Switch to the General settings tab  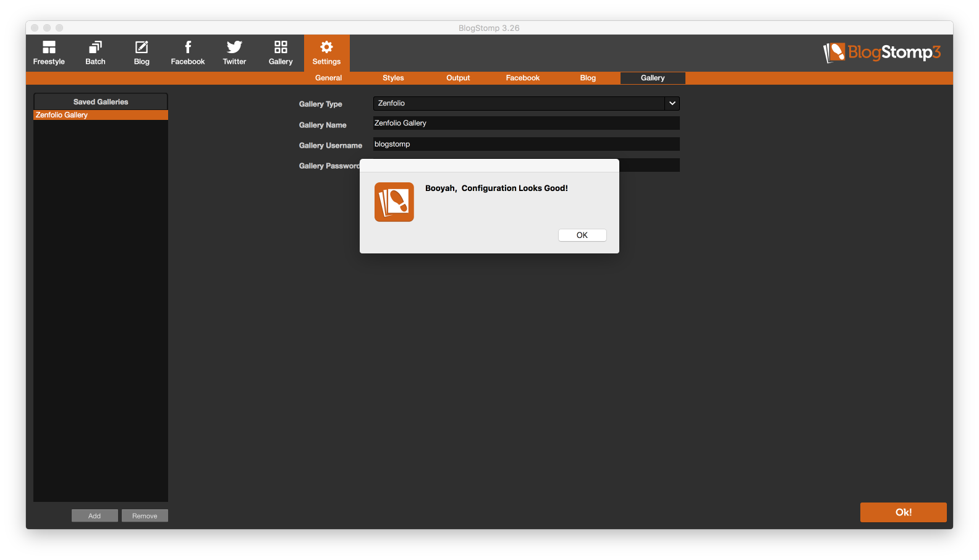pyautogui.click(x=328, y=78)
